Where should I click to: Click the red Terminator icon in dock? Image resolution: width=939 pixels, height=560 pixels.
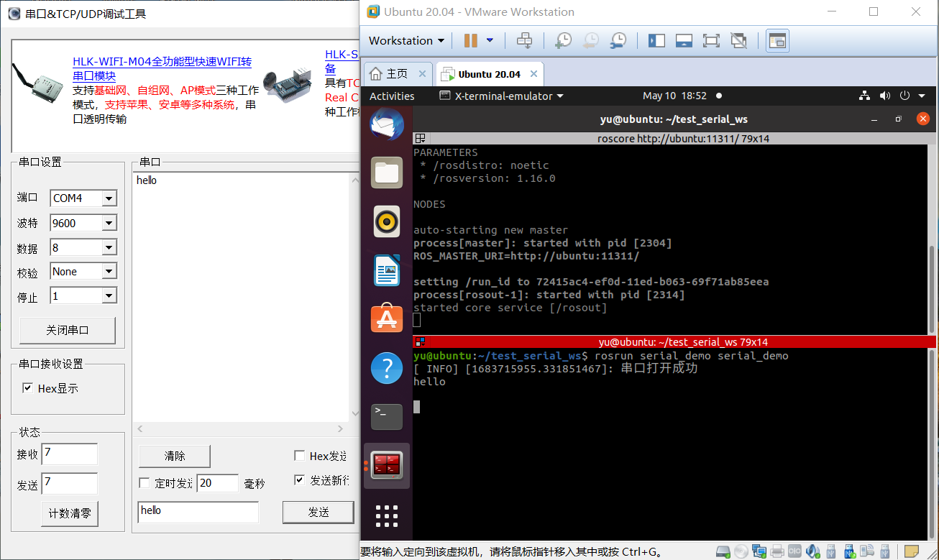pyautogui.click(x=387, y=466)
